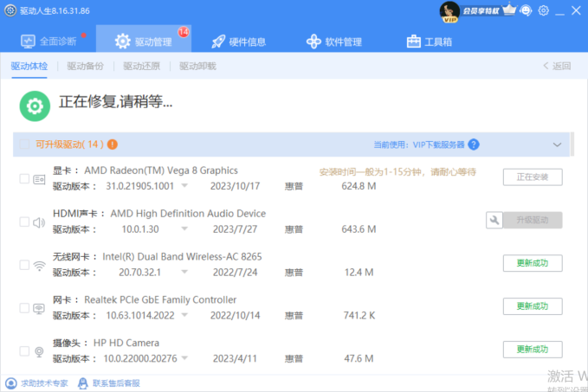Collapse the 可升级驱动 list chevron

[557, 145]
